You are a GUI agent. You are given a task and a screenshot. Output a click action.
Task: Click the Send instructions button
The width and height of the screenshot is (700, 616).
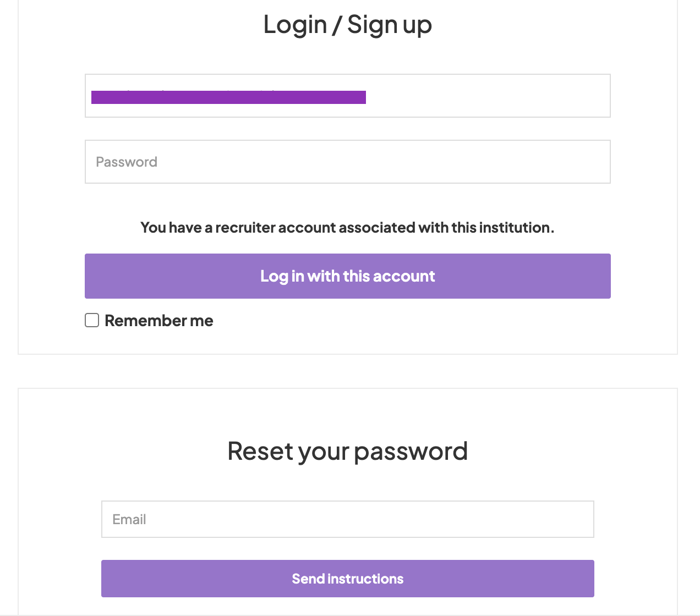coord(347,579)
